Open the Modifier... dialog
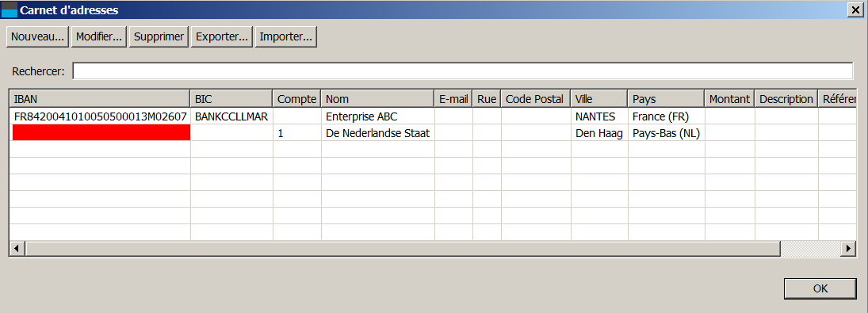Screen dimensions: 868x313 tap(99, 37)
